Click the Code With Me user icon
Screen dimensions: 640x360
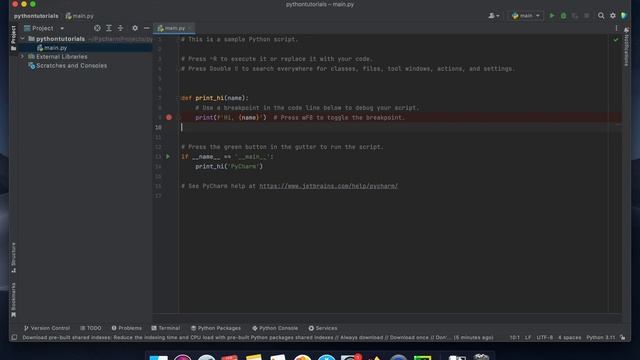493,16
